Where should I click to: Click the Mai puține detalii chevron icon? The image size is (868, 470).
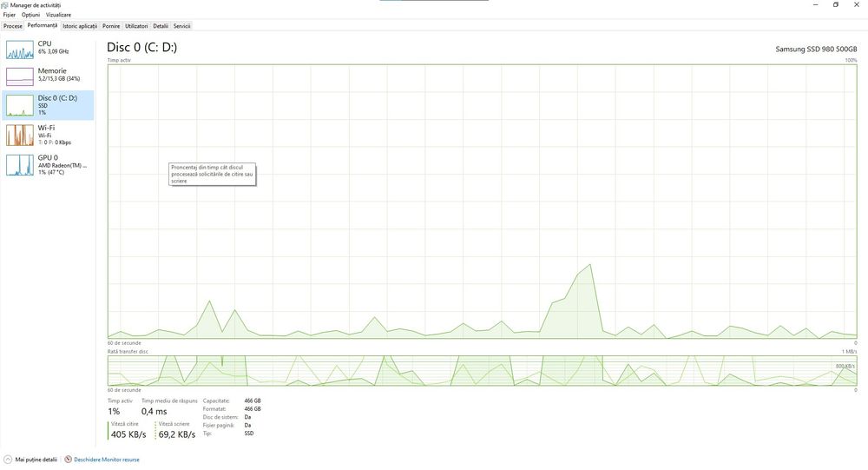8,460
